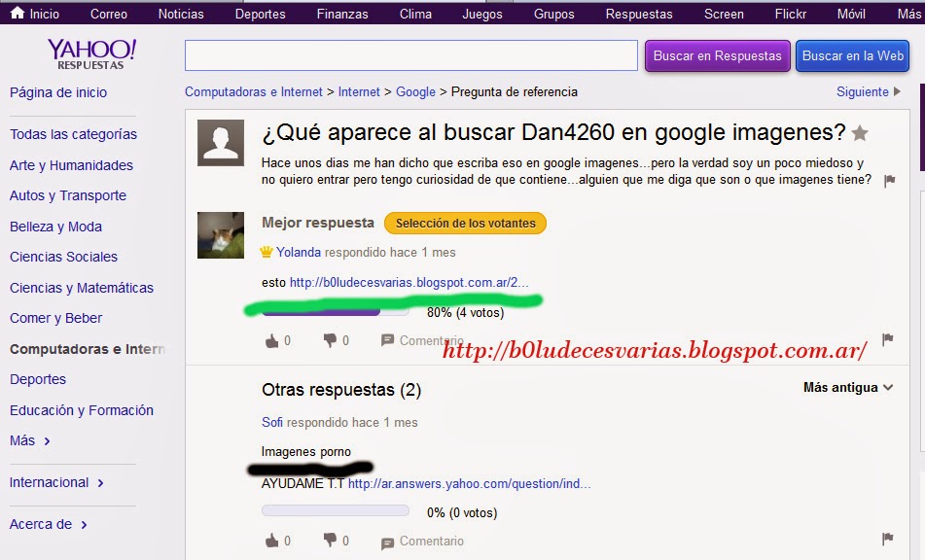This screenshot has height=560, width=925.
Task: Click the Inicio home icon
Action: pyautogui.click(x=18, y=13)
